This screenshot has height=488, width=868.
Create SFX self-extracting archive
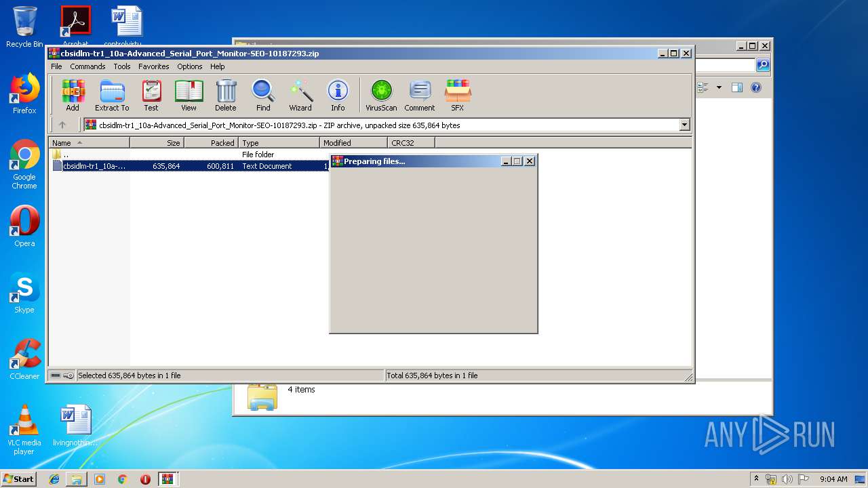coord(458,95)
